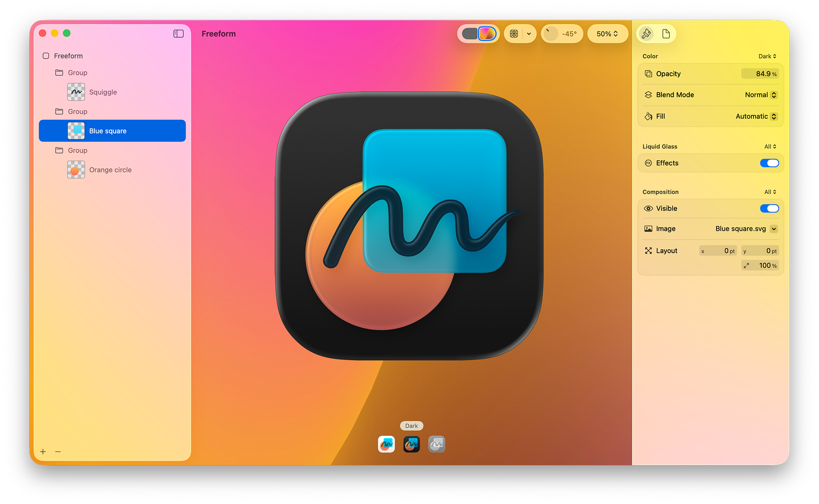Toggle the sidebar visibility icon
Image resolution: width=819 pixels, height=504 pixels.
(178, 33)
